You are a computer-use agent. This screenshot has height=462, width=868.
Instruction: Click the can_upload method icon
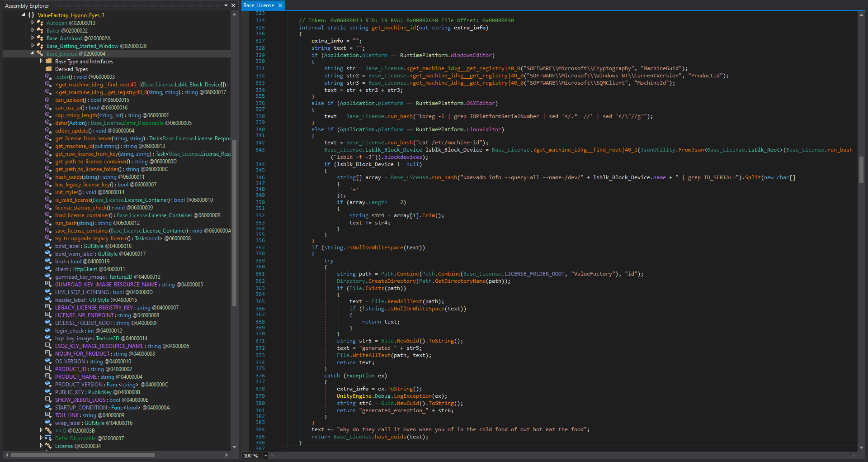(48, 100)
